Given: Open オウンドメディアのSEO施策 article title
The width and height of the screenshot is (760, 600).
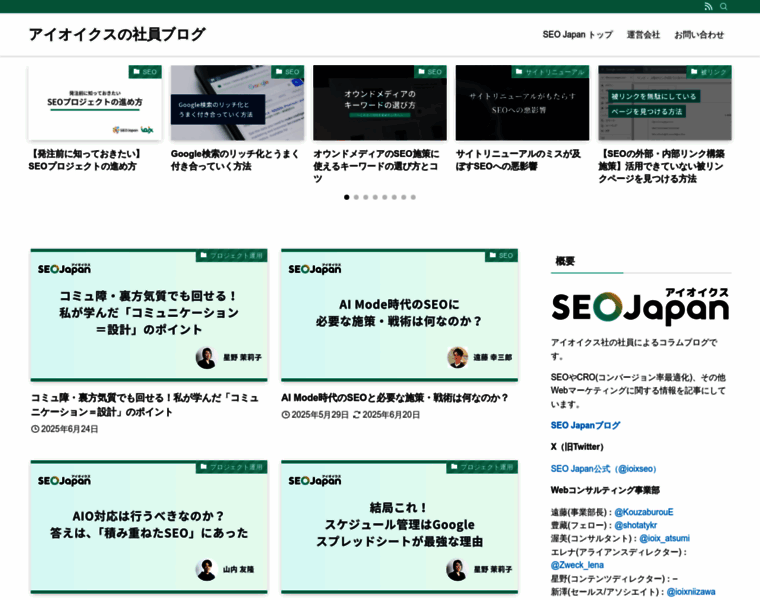Looking at the screenshot, I should pyautogui.click(x=377, y=166).
